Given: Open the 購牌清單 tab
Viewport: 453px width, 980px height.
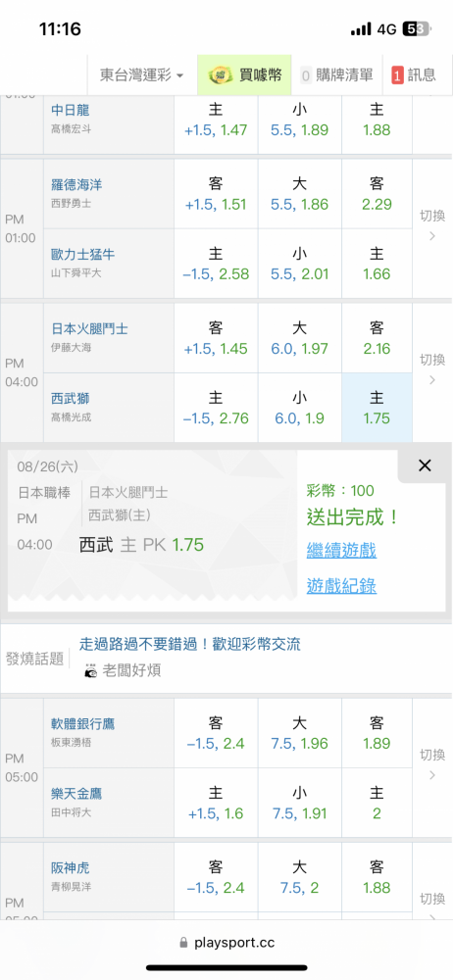Looking at the screenshot, I should [336, 75].
